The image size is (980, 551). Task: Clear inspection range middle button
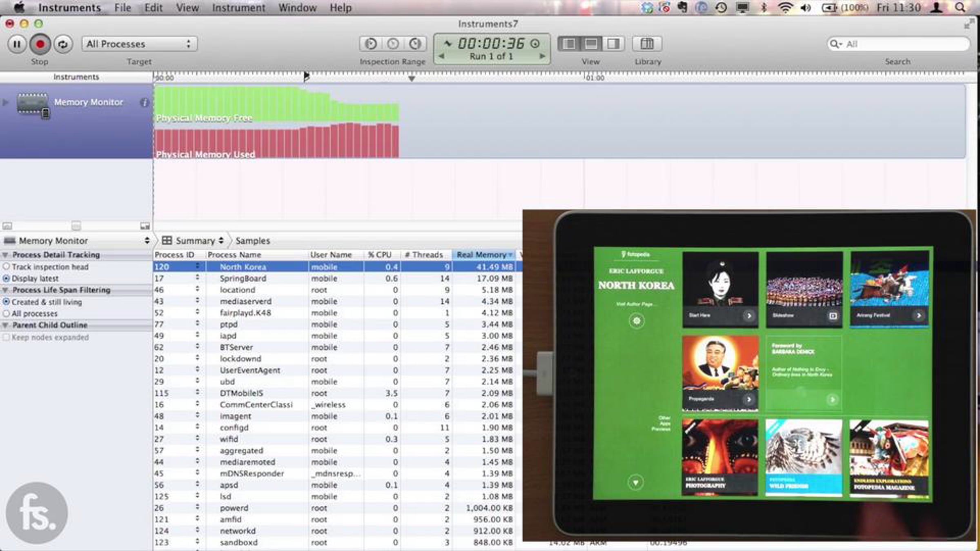(x=393, y=44)
